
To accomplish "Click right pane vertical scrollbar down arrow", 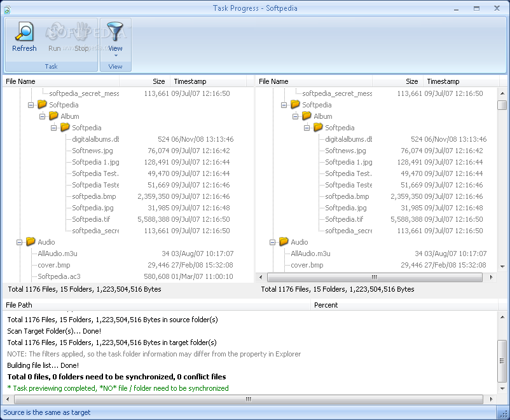I will tap(502, 267).
